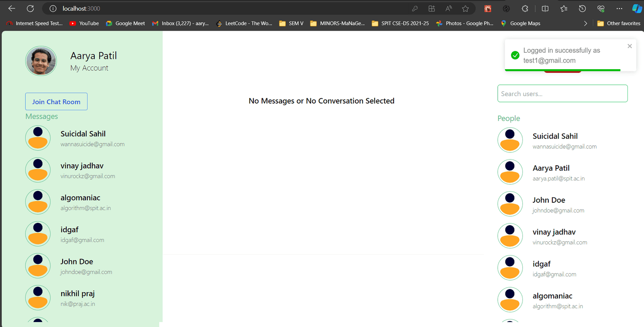Add page to favorites with star icon
644x327 pixels.
pyautogui.click(x=466, y=8)
